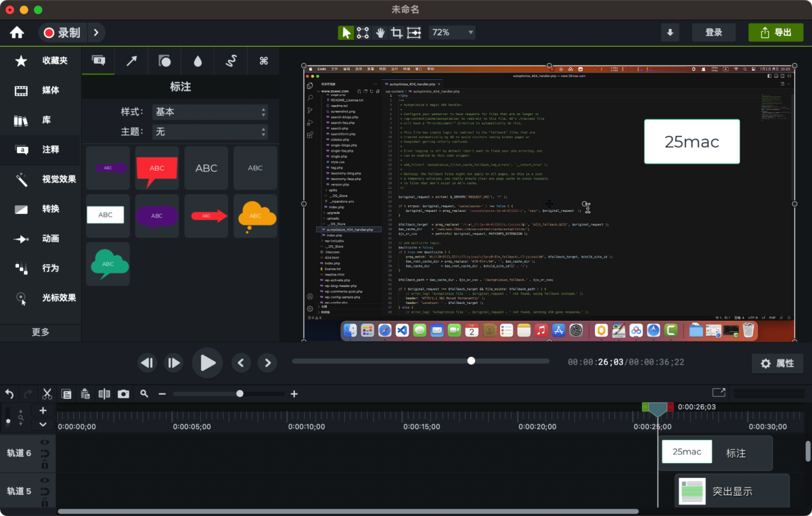Hide track 轨道 5 with eye icon
Image resolution: width=812 pixels, height=516 pixels.
pyautogui.click(x=45, y=479)
